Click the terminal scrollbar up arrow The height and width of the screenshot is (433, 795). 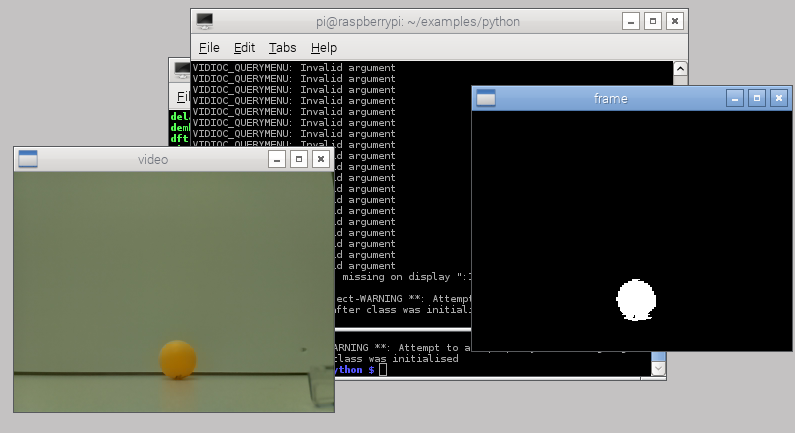tap(680, 68)
